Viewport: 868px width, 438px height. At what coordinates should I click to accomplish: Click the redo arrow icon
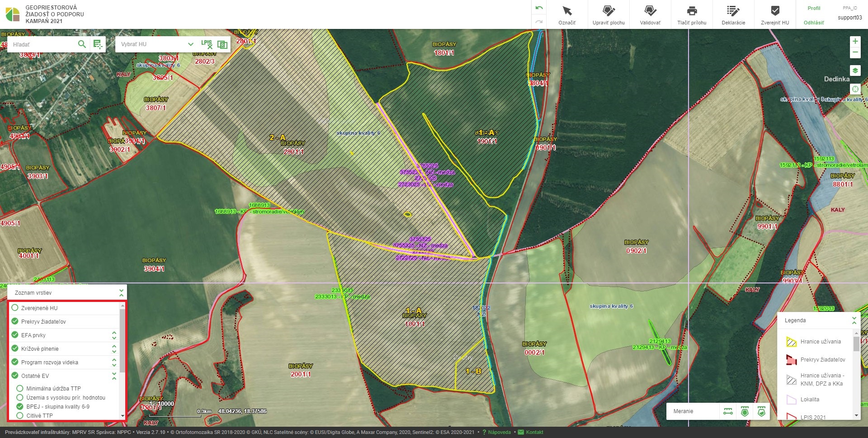coord(539,22)
